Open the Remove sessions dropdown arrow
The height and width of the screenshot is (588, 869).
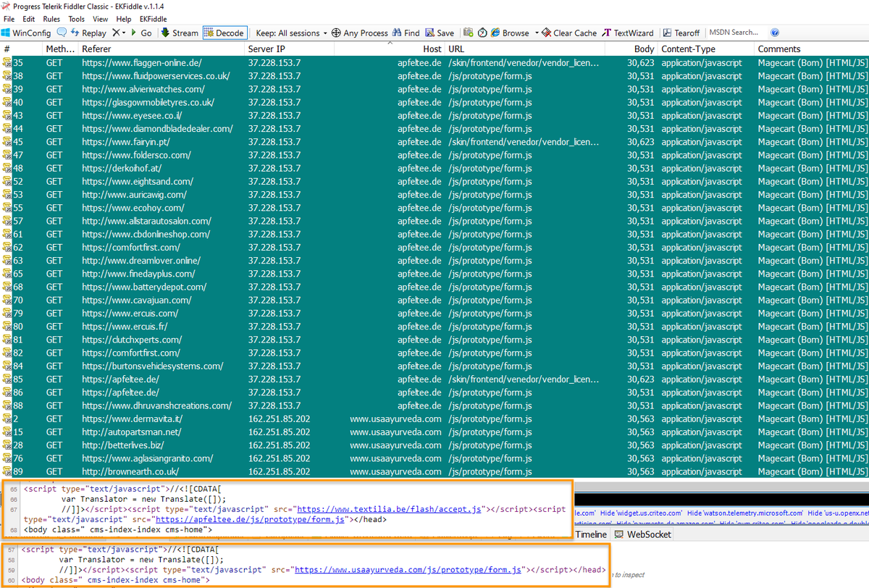124,33
